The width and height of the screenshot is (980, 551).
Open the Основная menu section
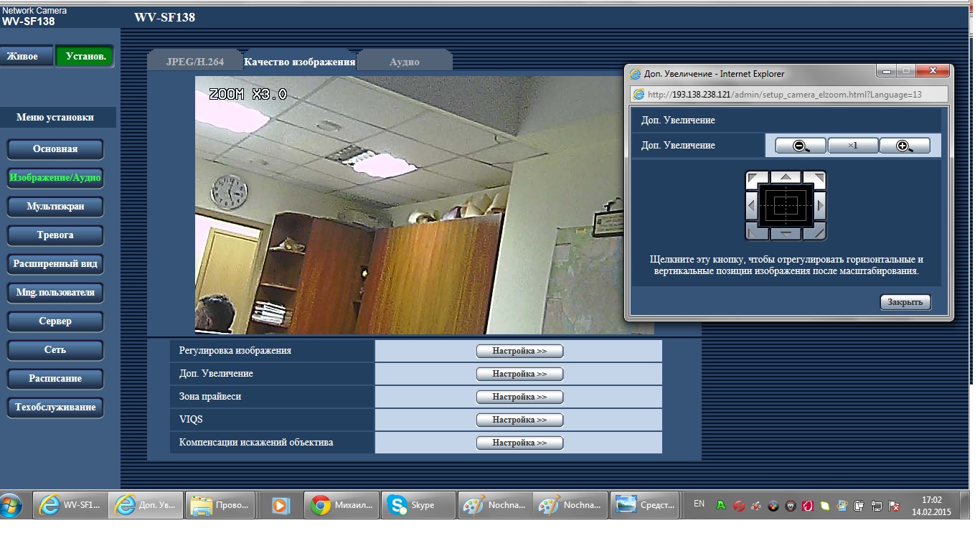pos(55,149)
